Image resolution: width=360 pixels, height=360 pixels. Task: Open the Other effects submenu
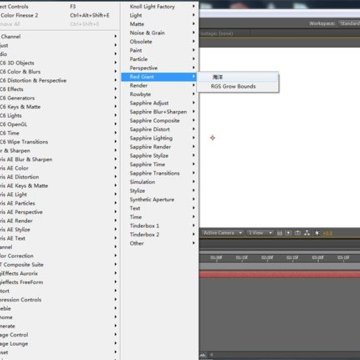click(160, 243)
